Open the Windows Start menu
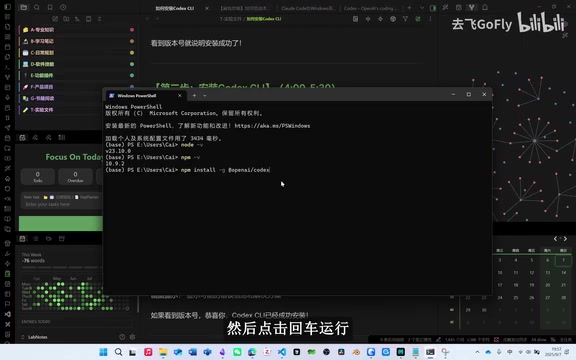The width and height of the screenshot is (576, 360). tap(104, 352)
